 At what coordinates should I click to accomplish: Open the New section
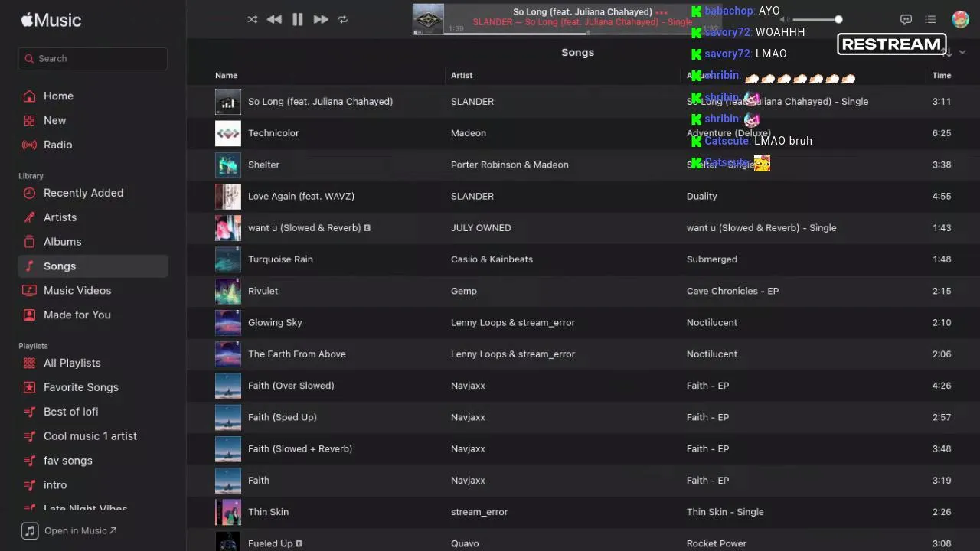(x=93, y=120)
